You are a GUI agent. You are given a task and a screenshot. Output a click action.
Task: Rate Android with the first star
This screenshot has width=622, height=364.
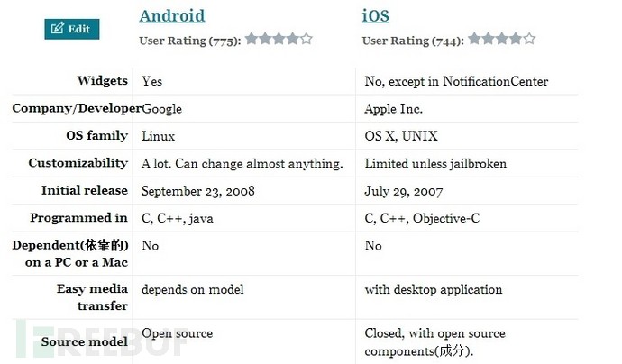click(x=252, y=39)
